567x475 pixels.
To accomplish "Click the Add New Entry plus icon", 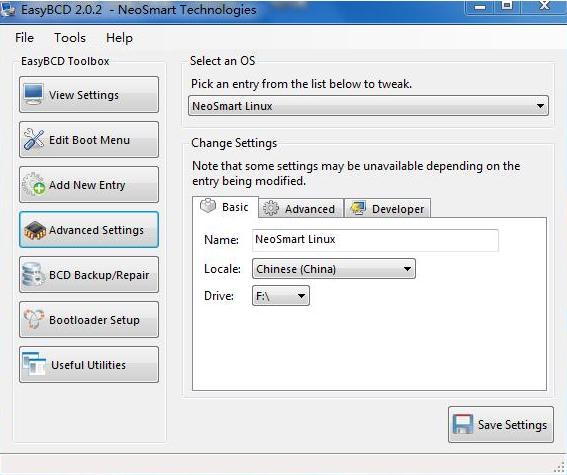I will pyautogui.click(x=34, y=184).
